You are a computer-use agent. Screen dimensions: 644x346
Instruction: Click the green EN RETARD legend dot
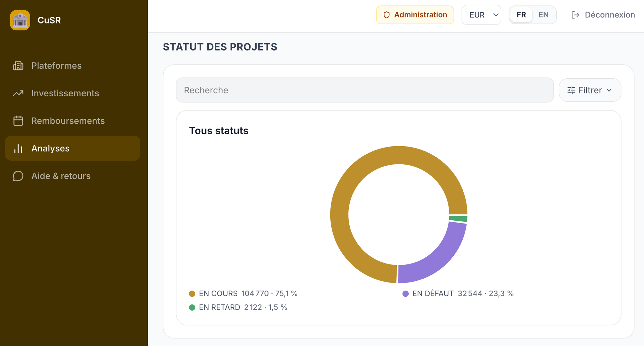point(192,308)
